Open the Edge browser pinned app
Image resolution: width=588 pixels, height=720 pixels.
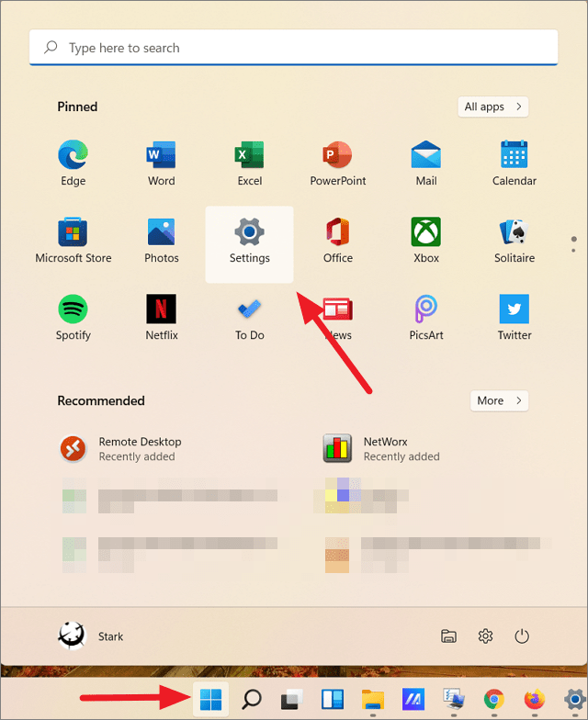click(73, 163)
